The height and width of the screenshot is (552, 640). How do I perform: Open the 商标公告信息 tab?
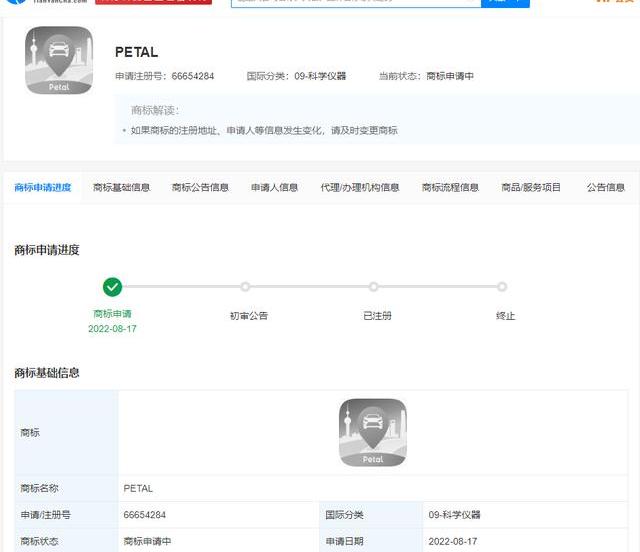[x=200, y=187]
